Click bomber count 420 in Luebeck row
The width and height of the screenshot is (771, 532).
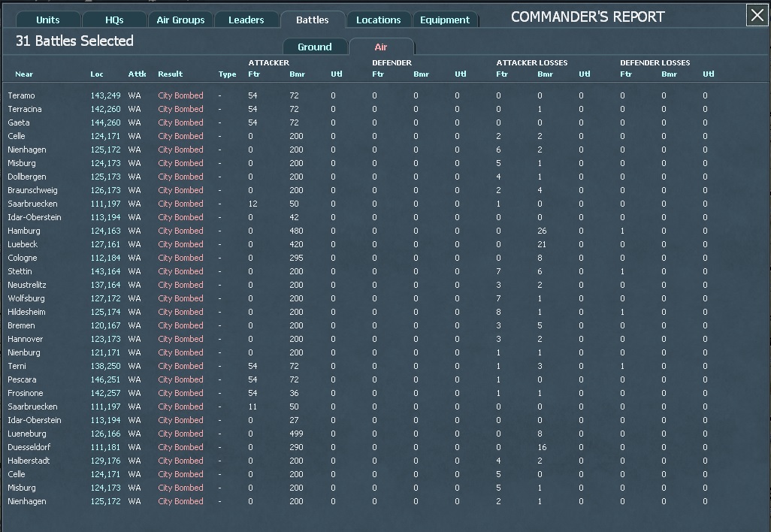pos(296,244)
